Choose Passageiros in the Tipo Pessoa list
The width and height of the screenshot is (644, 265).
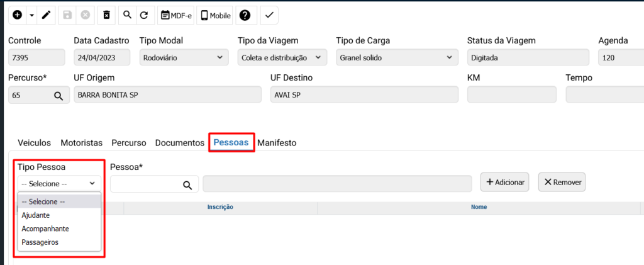pyautogui.click(x=40, y=242)
